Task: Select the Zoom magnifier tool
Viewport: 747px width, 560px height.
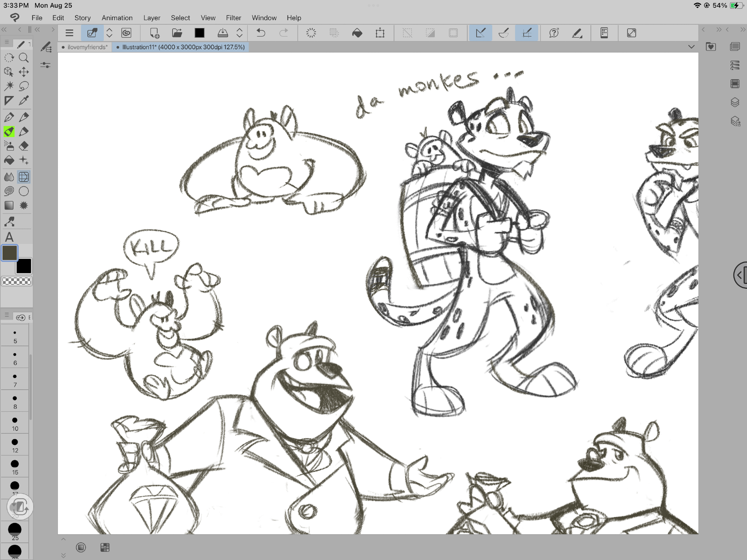Action: pos(24,58)
